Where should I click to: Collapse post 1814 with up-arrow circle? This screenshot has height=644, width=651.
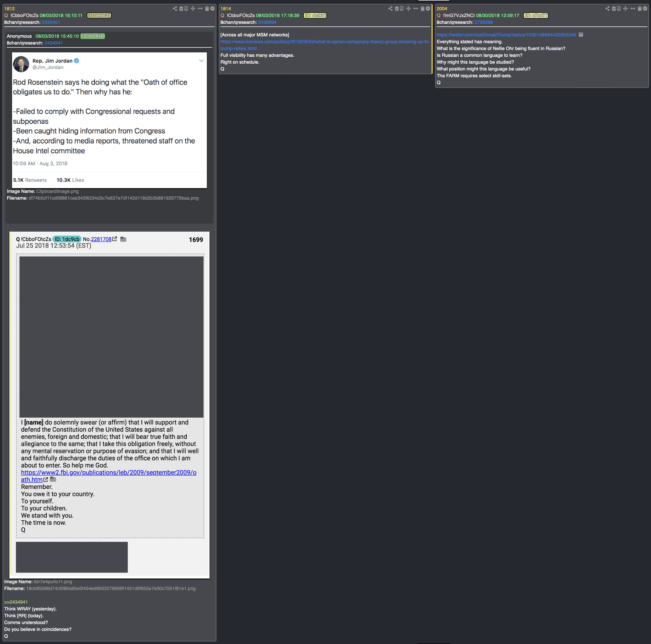(428, 8)
